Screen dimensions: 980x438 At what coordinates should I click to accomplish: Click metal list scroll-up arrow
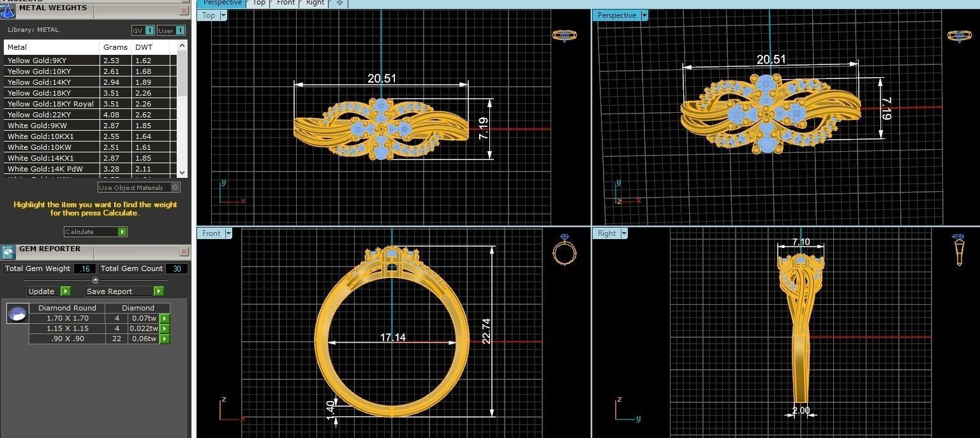pyautogui.click(x=182, y=45)
